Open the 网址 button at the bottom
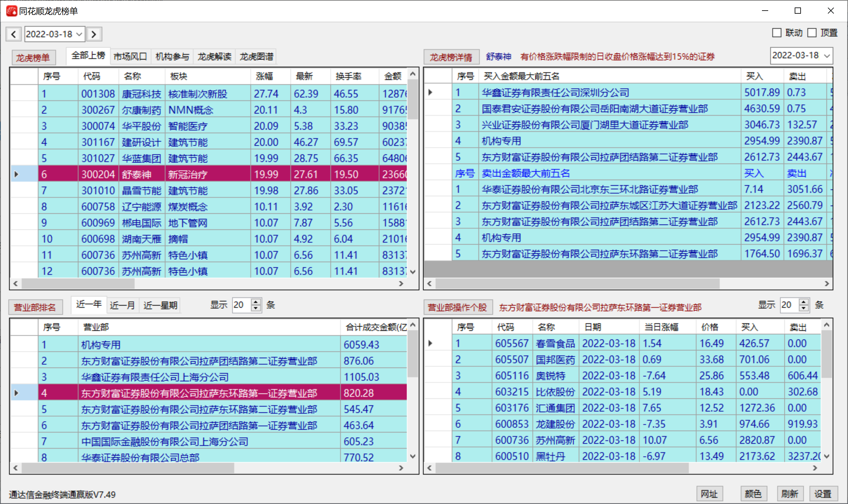The image size is (848, 504). [710, 493]
